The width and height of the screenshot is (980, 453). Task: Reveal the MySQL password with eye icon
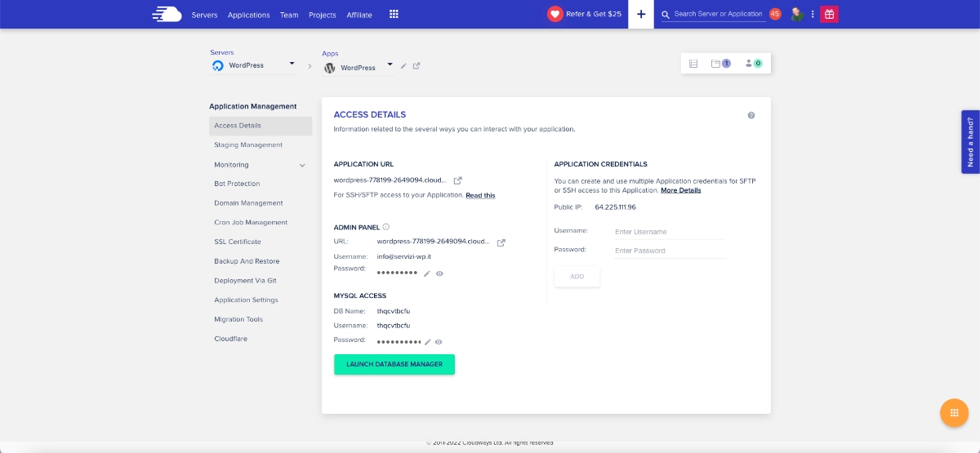click(x=439, y=342)
